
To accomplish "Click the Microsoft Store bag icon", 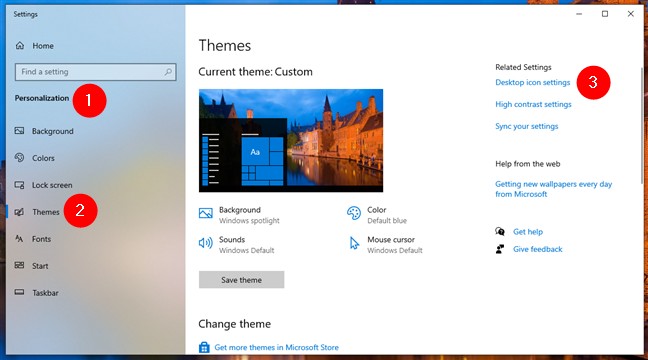I will pos(204,347).
